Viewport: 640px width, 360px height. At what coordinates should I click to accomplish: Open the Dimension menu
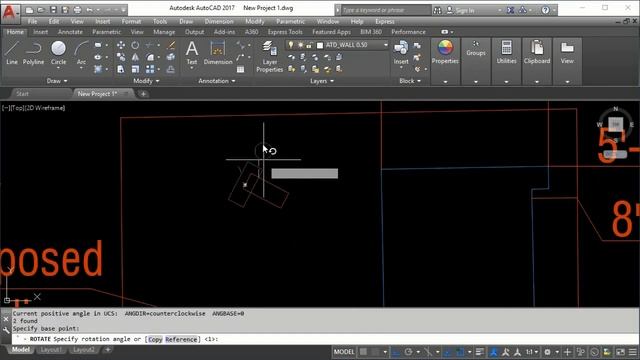219,21
